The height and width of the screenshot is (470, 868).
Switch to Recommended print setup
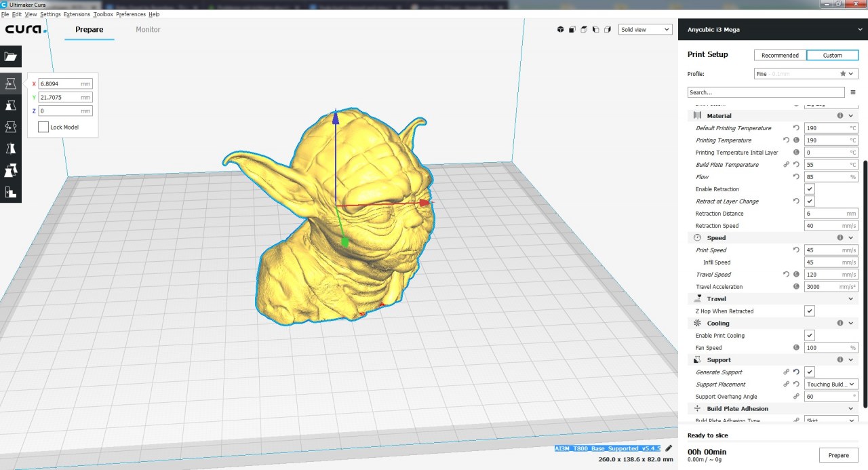pos(780,56)
